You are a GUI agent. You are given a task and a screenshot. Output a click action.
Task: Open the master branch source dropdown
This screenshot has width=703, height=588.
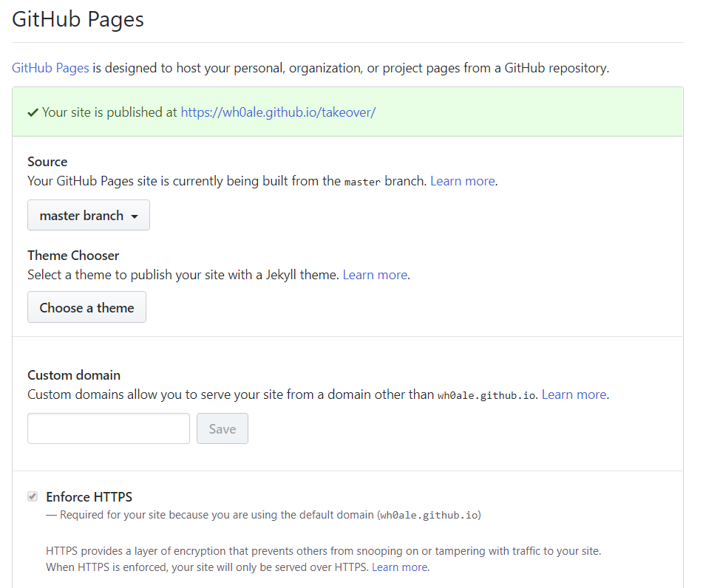89,216
